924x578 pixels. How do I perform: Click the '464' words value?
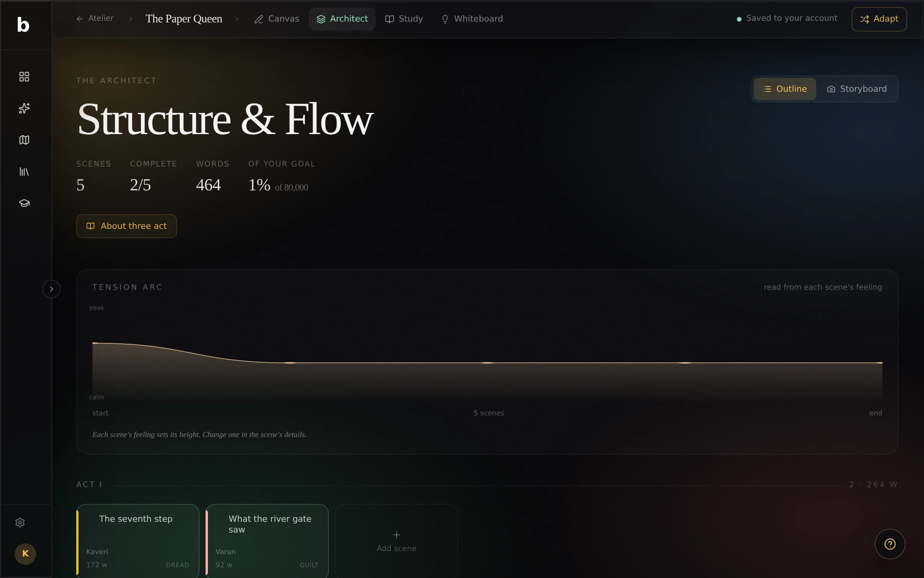[x=208, y=185]
